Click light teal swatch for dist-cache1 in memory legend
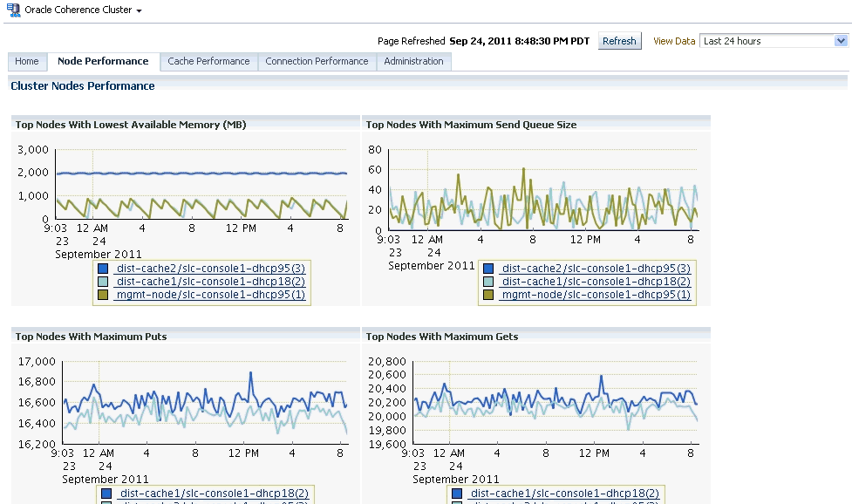This screenshot has width=852, height=504. point(103,282)
